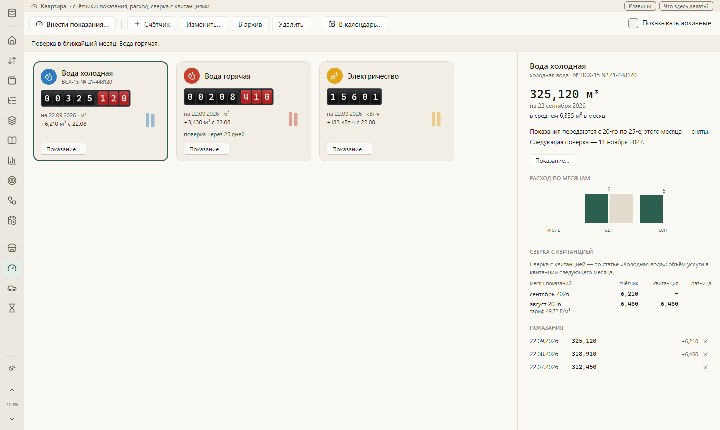This screenshot has width=720, height=430.
Task: Open blue link ending the readings-transmission sentence
Action: (x=700, y=131)
